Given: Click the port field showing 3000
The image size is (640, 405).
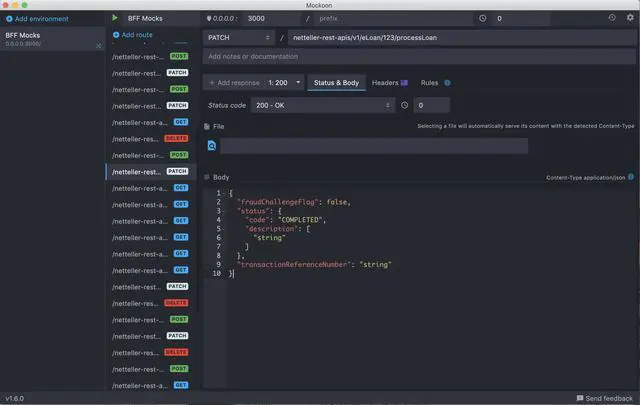Looking at the screenshot, I should pyautogui.click(x=271, y=18).
